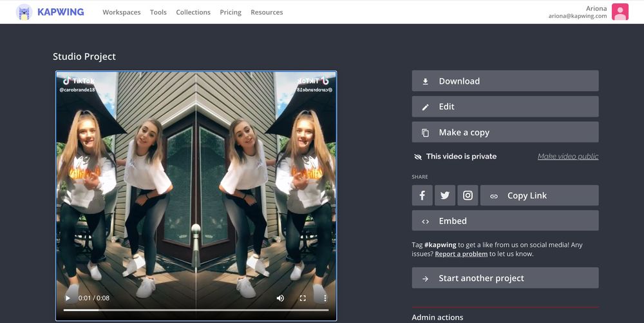
Task: Click the 0:01 / 0:08 time display
Action: pos(94,298)
